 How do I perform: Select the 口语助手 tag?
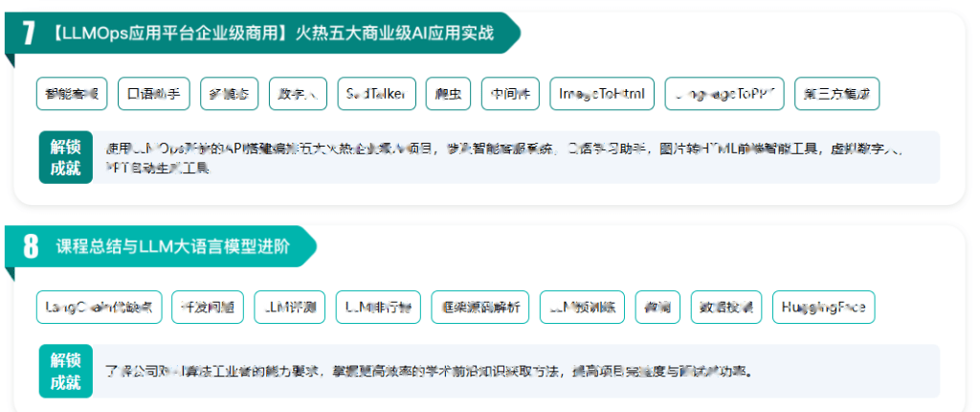tap(154, 94)
